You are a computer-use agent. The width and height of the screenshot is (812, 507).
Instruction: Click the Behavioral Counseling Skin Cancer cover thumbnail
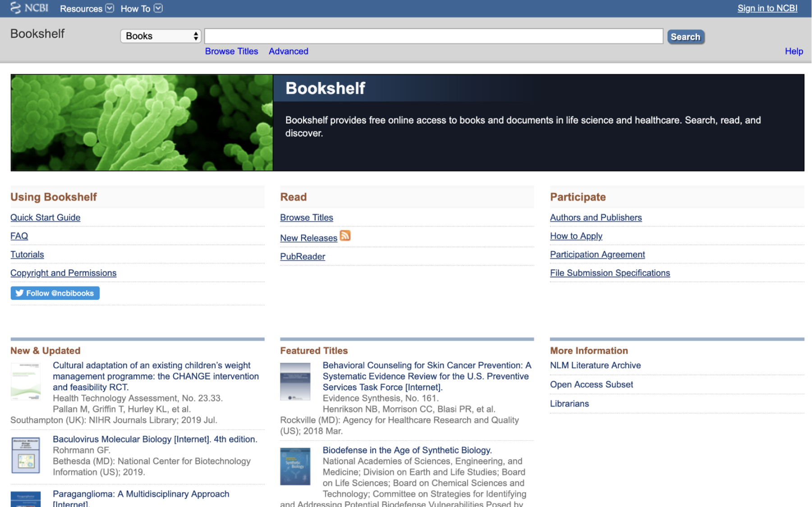(x=295, y=381)
